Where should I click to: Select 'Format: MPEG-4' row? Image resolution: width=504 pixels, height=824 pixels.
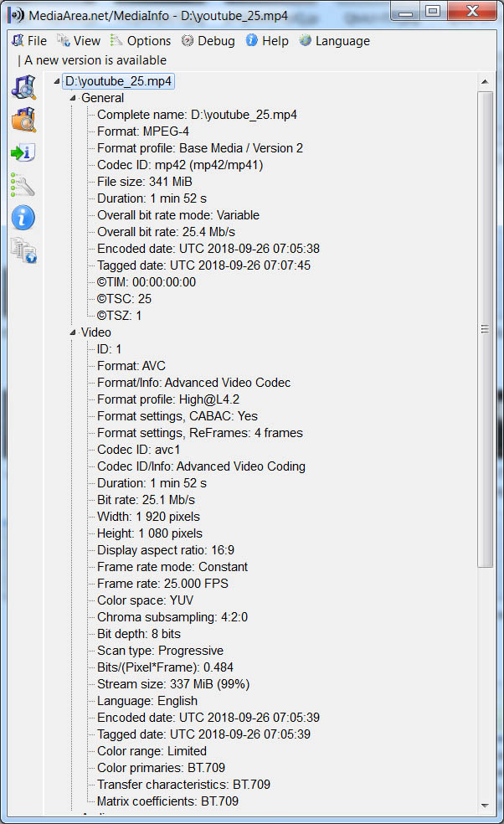tap(143, 132)
